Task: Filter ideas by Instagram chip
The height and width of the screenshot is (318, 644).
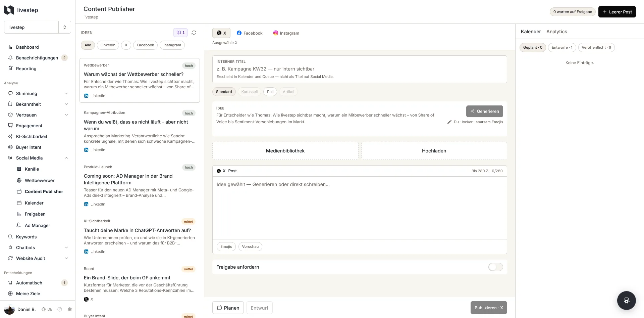Action: [172, 45]
